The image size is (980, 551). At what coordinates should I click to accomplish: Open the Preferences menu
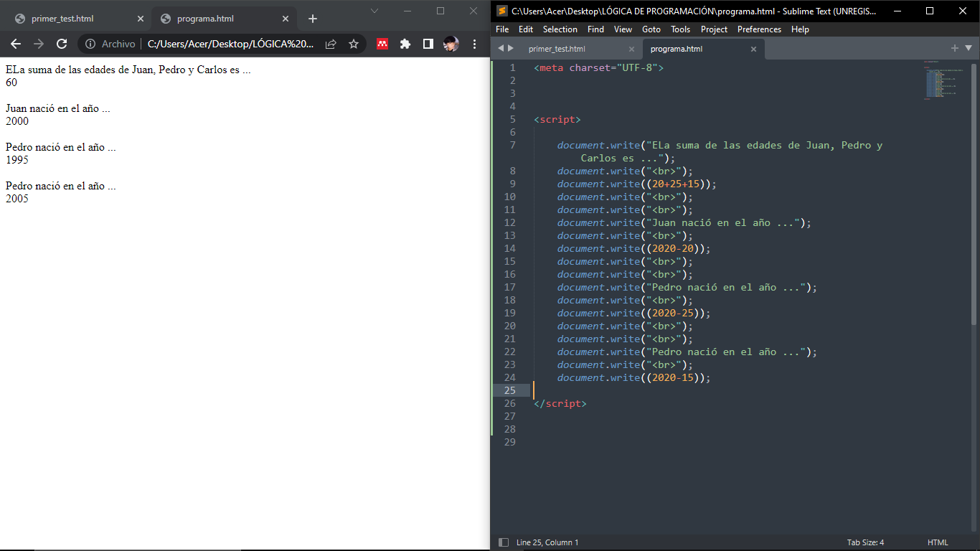click(x=759, y=29)
